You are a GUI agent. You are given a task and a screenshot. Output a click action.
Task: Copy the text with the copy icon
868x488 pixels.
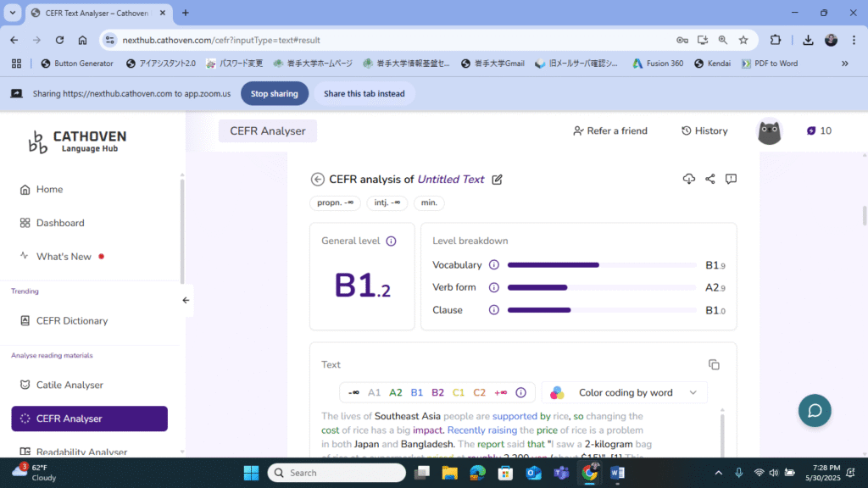714,364
